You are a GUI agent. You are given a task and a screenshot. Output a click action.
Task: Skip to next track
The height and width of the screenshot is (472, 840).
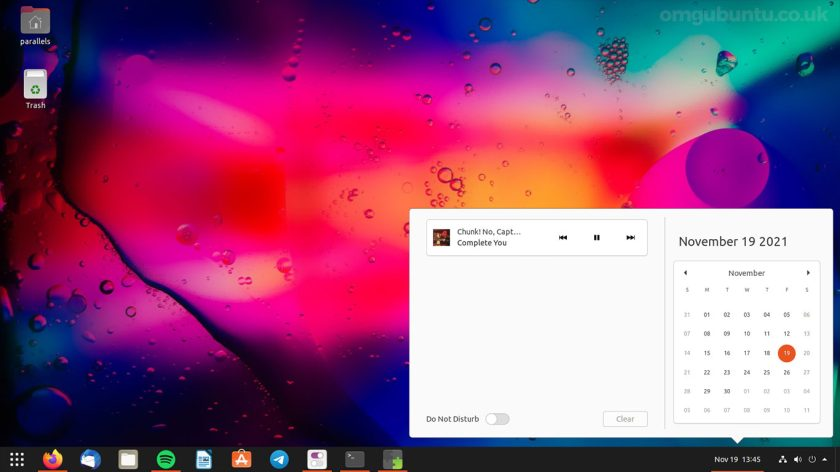point(631,237)
